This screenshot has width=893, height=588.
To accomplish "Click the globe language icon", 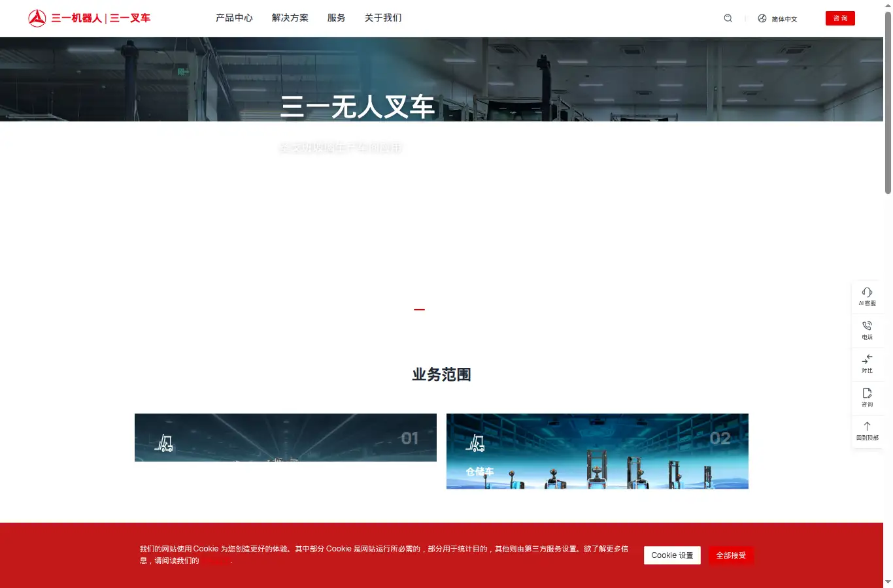I will click(x=762, y=18).
